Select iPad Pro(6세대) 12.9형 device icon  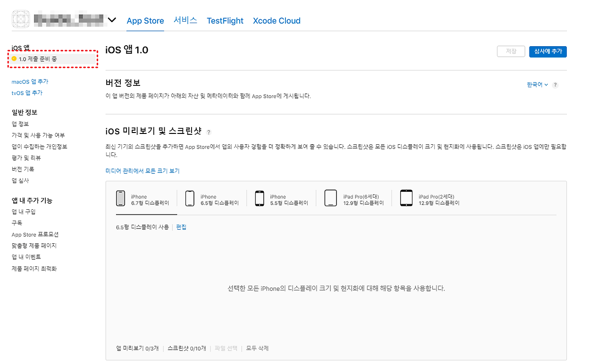pyautogui.click(x=331, y=198)
